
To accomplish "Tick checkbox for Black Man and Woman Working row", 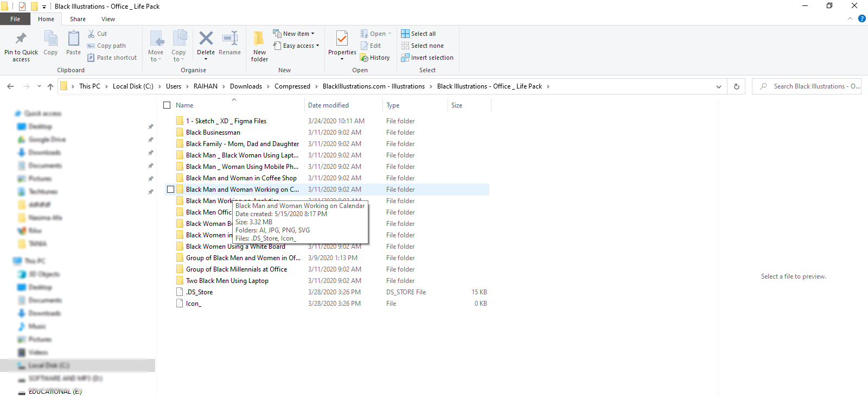I will tap(171, 190).
